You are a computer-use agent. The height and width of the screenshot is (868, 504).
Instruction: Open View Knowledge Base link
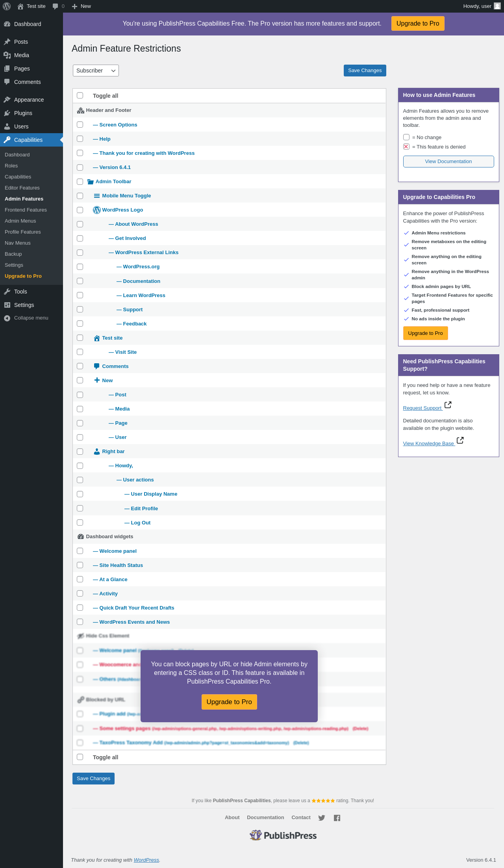pyautogui.click(x=429, y=444)
